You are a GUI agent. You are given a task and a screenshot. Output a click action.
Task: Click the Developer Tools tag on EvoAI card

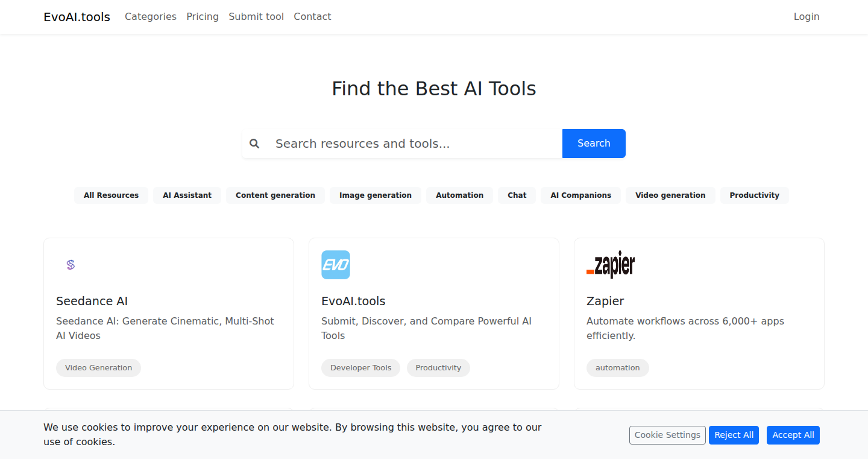coord(360,368)
